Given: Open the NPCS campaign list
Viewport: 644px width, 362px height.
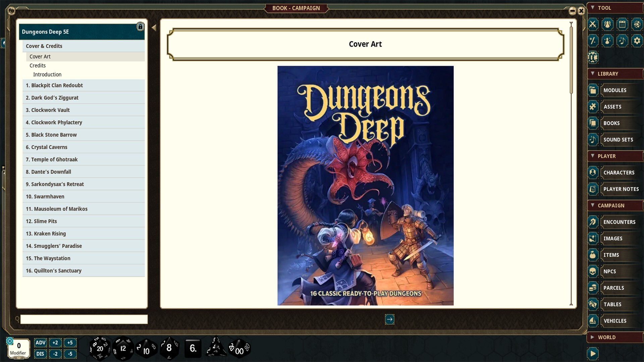Looking at the screenshot, I should click(609, 271).
